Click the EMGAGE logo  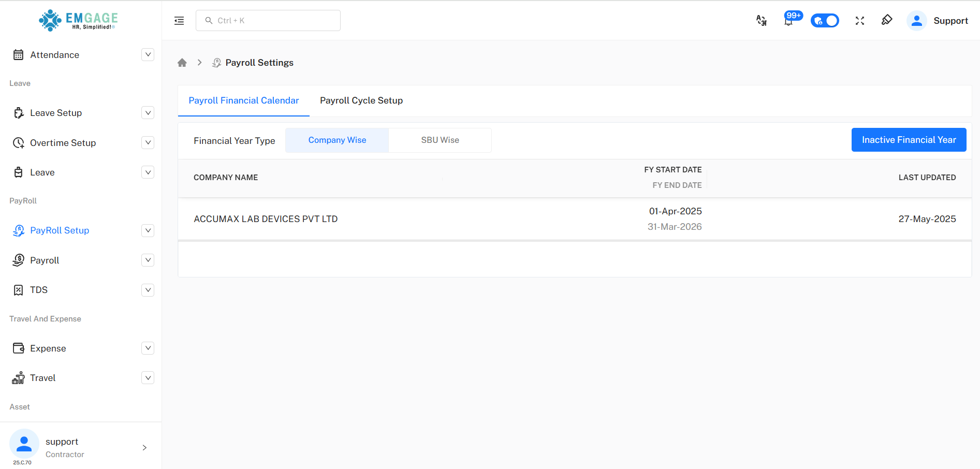pos(79,20)
